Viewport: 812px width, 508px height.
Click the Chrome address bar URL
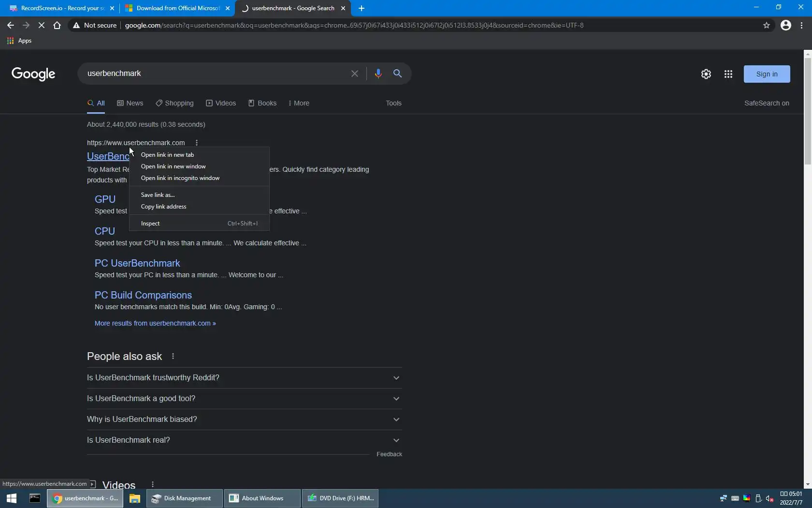(x=354, y=25)
